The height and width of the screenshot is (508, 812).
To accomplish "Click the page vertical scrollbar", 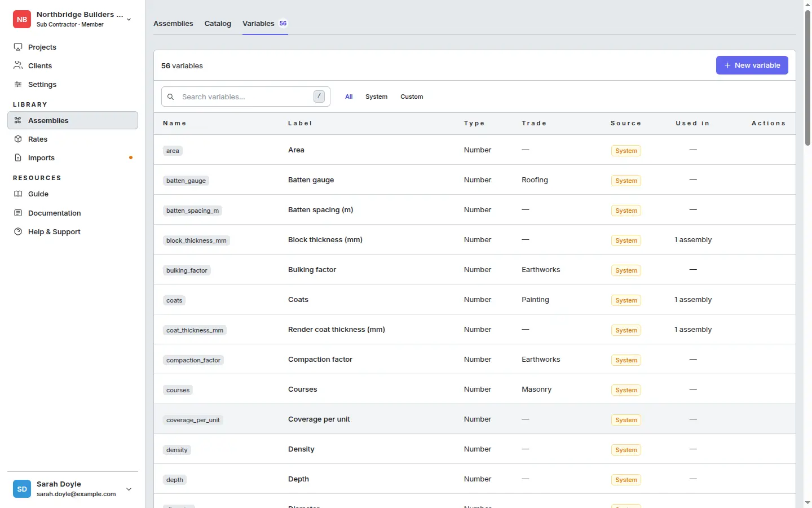I will (807, 78).
